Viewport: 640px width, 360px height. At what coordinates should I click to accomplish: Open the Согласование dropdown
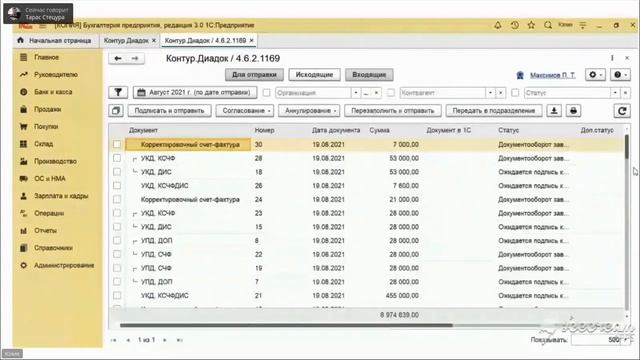[244, 111]
